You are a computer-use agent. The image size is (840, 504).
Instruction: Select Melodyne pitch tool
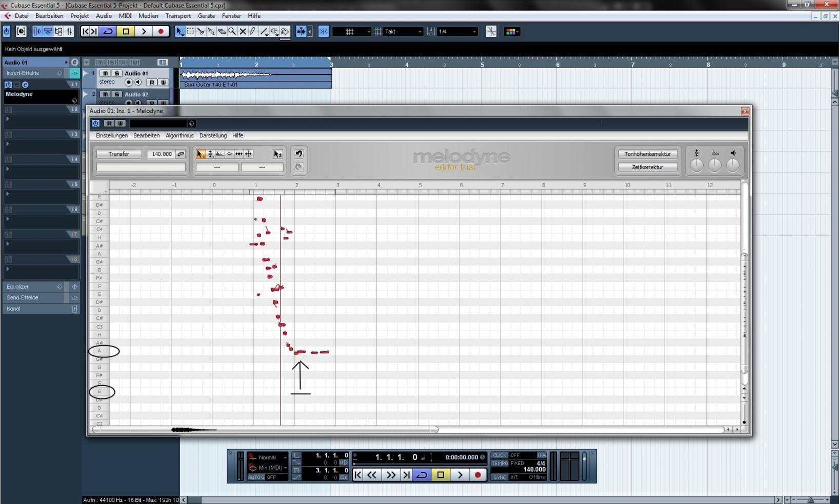click(x=210, y=154)
